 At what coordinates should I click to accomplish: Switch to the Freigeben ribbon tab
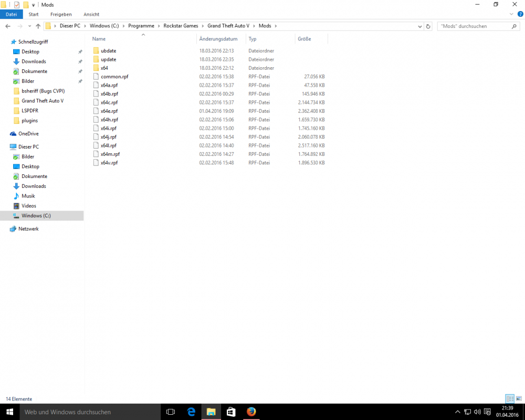(61, 14)
